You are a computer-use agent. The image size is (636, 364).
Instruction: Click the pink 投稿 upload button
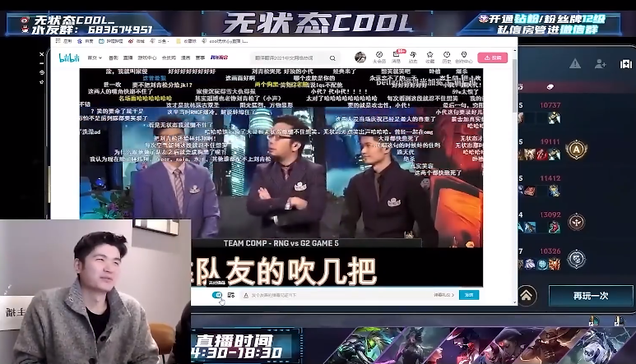click(492, 58)
